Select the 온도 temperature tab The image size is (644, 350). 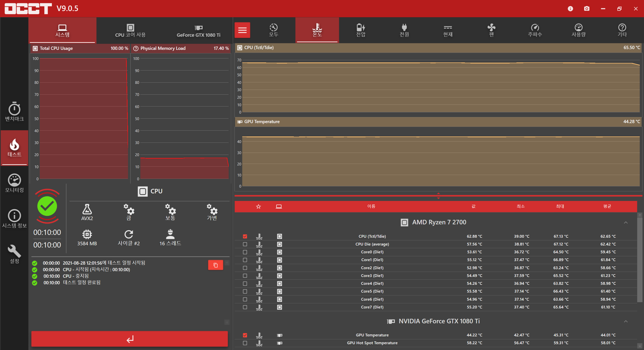317,30
